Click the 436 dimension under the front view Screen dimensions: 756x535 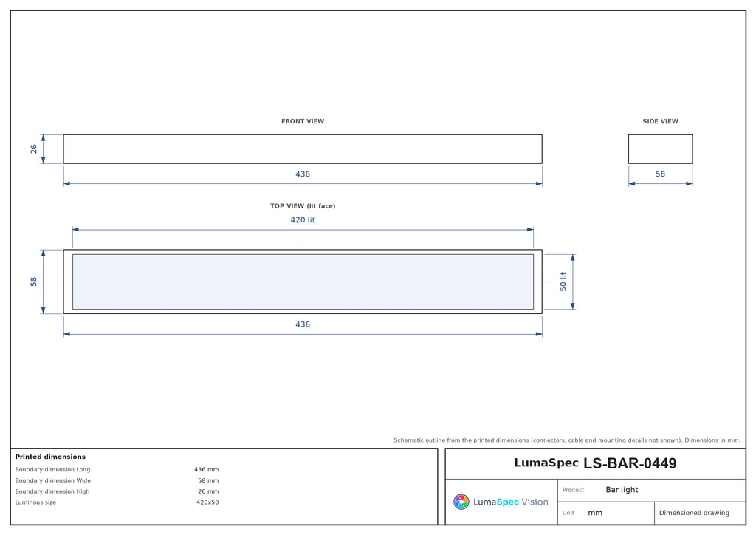pos(303,174)
